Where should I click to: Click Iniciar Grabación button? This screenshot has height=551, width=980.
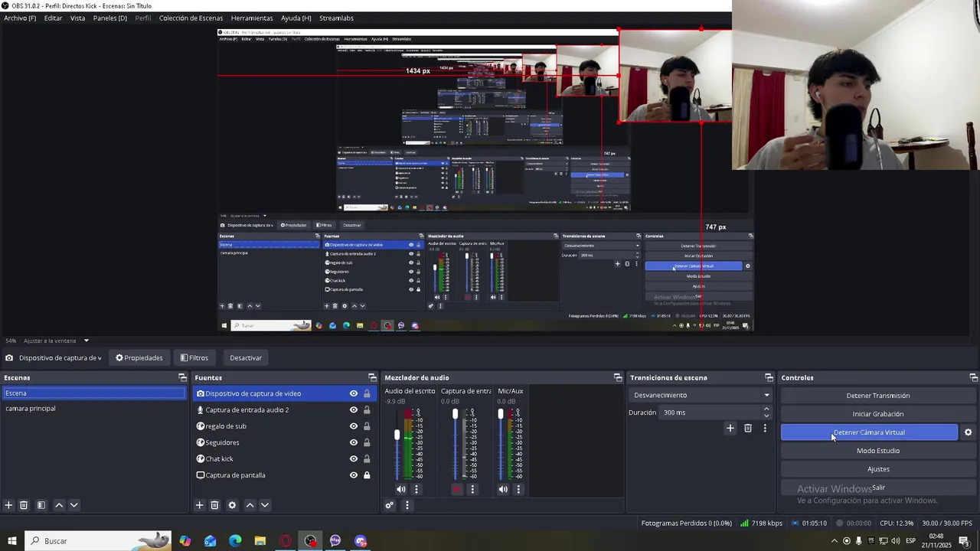(x=878, y=414)
